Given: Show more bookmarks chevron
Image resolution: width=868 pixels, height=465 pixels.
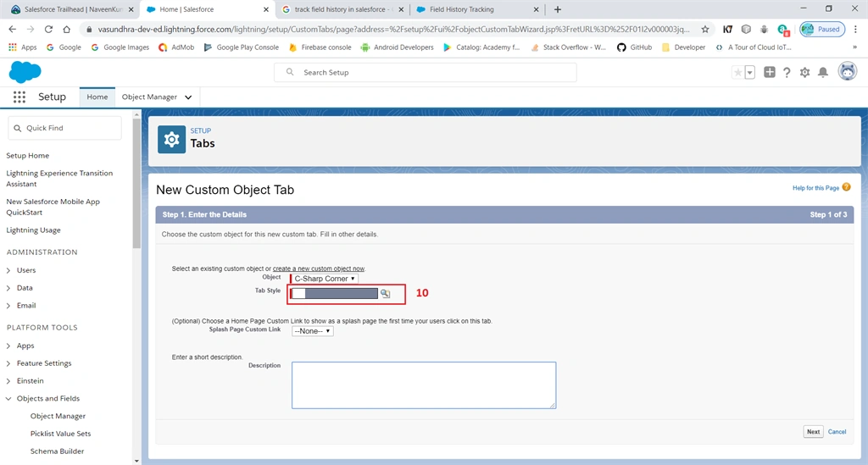Looking at the screenshot, I should (x=854, y=47).
